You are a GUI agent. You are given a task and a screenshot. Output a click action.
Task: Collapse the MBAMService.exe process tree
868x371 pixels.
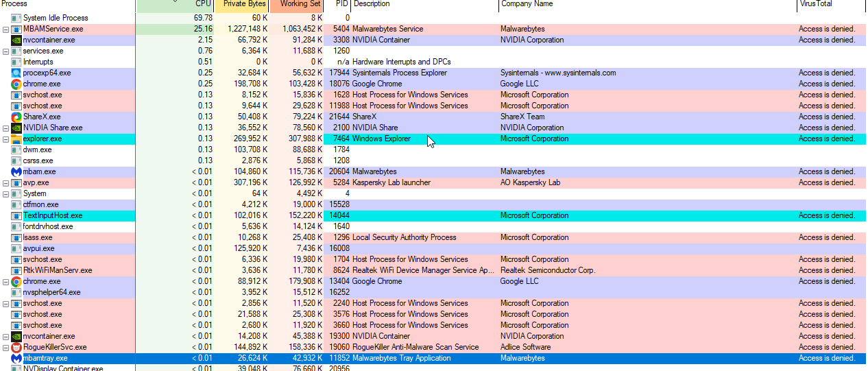pyautogui.click(x=5, y=29)
